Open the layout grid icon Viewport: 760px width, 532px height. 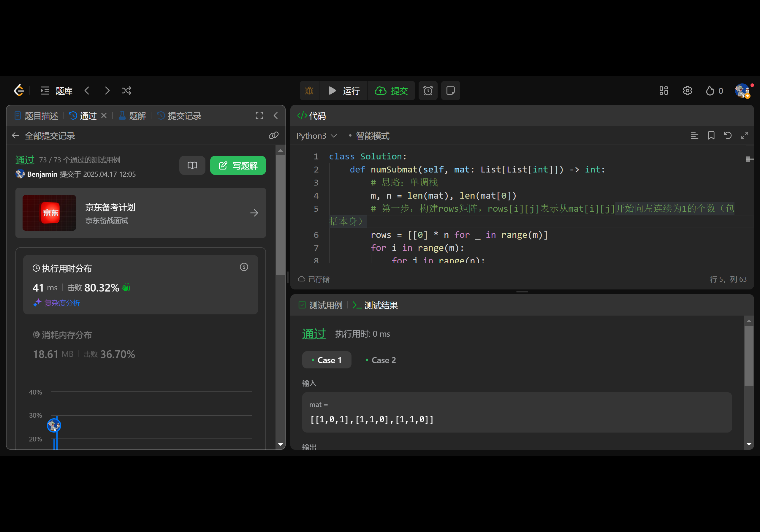663,91
